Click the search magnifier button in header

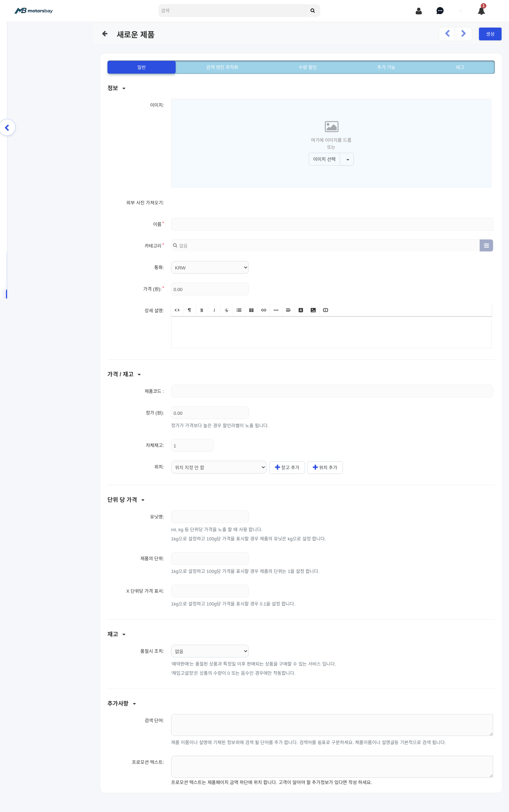coord(312,11)
